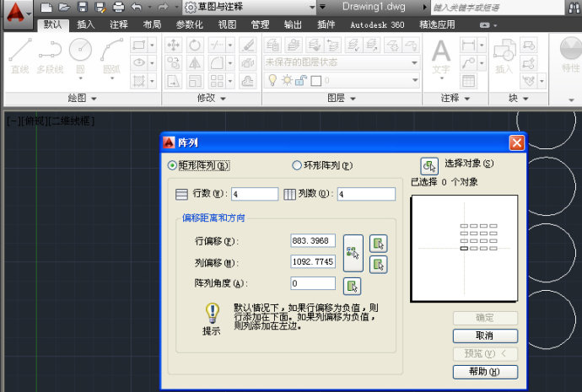Switch to the 视图 ribbon tab

pyautogui.click(x=227, y=24)
